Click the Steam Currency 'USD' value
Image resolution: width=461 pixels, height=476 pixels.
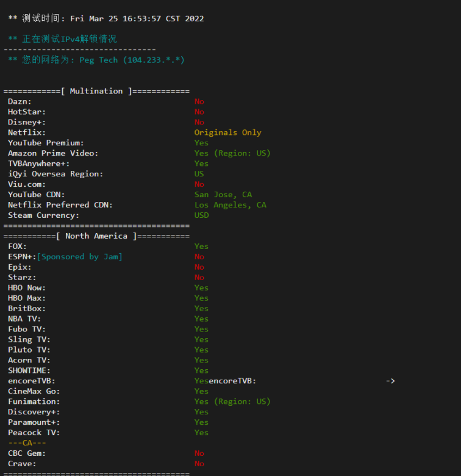201,215
